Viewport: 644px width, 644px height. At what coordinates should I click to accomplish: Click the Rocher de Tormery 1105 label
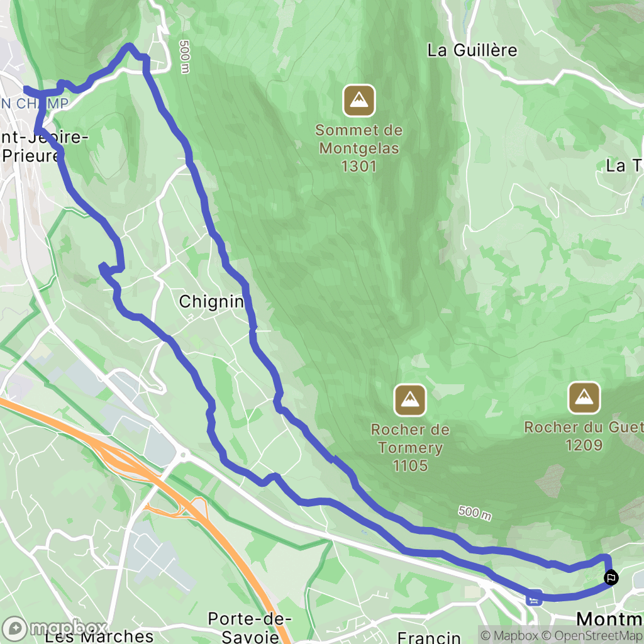coord(410,448)
